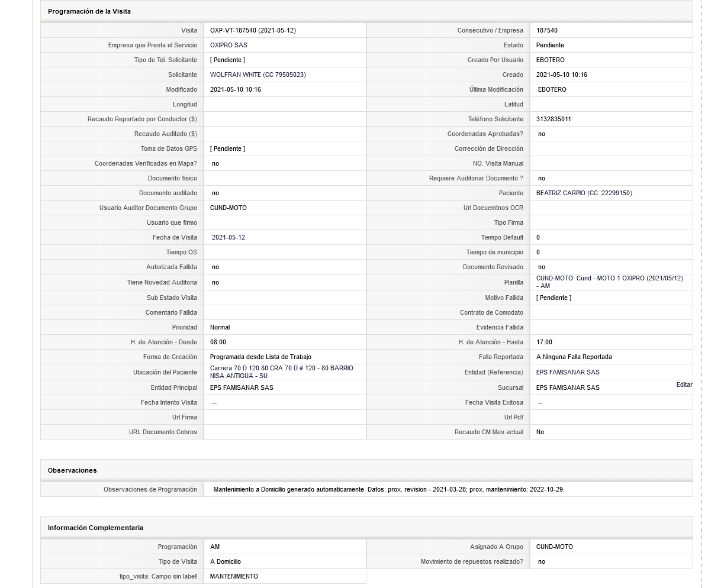
Task: Click tipo_visita value MANTENIMIENTO
Action: pyautogui.click(x=234, y=576)
